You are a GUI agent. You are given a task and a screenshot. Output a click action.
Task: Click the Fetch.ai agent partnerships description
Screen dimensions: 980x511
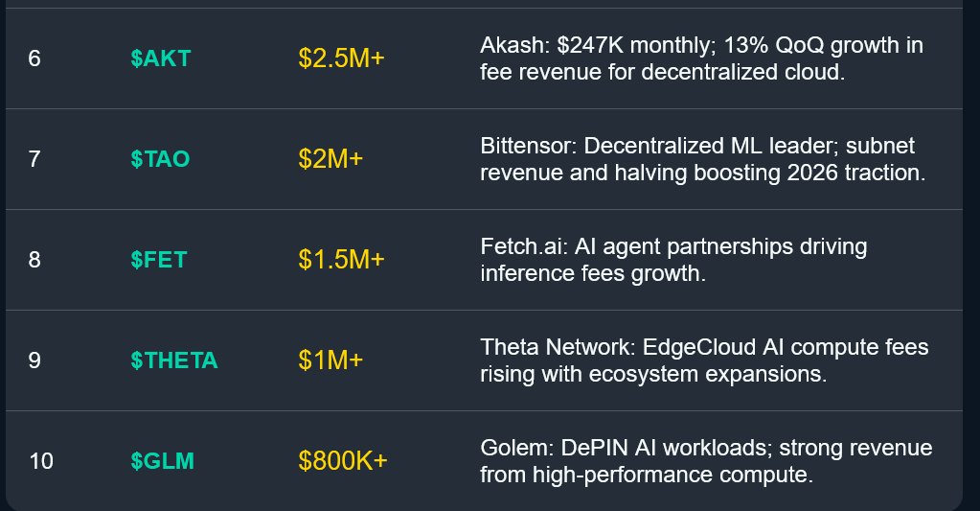point(673,260)
